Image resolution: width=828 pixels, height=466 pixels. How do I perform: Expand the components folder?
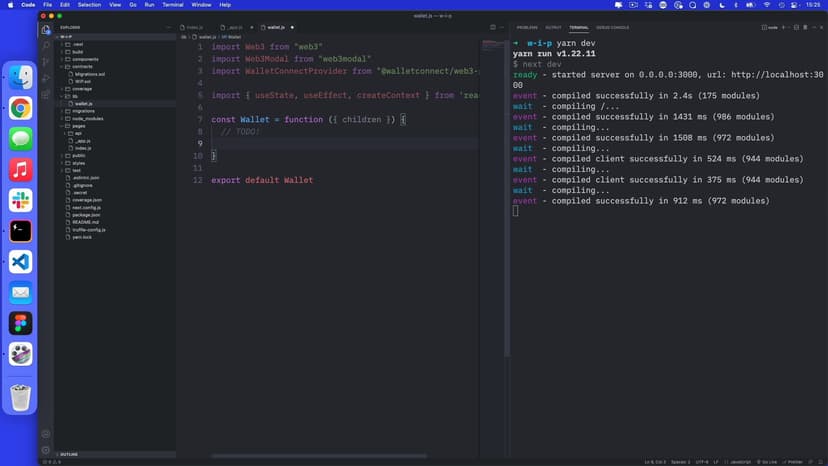coord(85,59)
